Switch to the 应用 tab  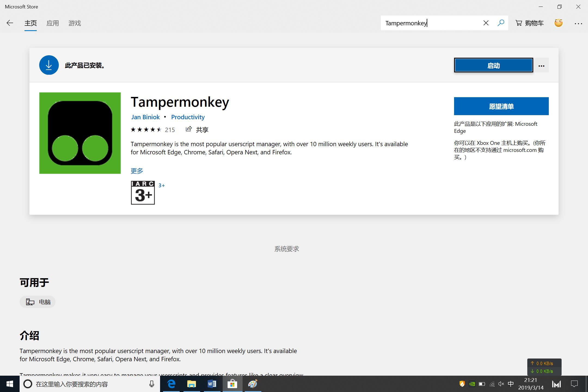pyautogui.click(x=53, y=23)
